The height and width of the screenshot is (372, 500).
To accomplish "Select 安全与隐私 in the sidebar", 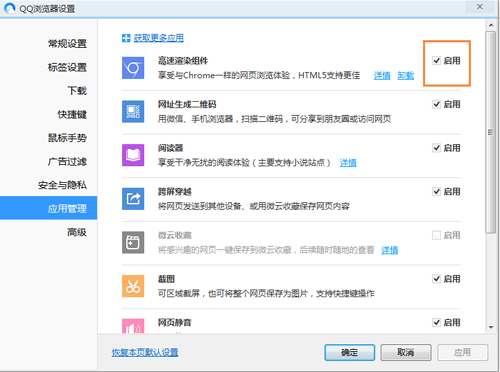I will tap(62, 185).
